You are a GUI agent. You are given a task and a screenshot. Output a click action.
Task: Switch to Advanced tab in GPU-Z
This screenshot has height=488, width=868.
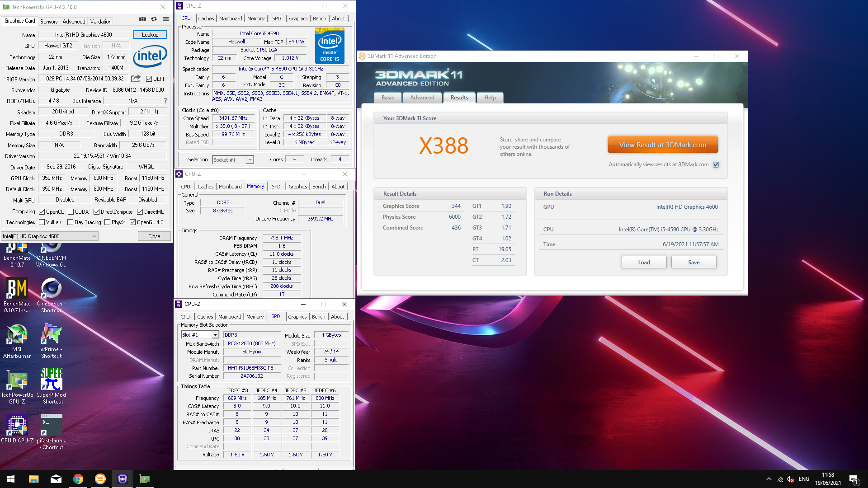(74, 21)
